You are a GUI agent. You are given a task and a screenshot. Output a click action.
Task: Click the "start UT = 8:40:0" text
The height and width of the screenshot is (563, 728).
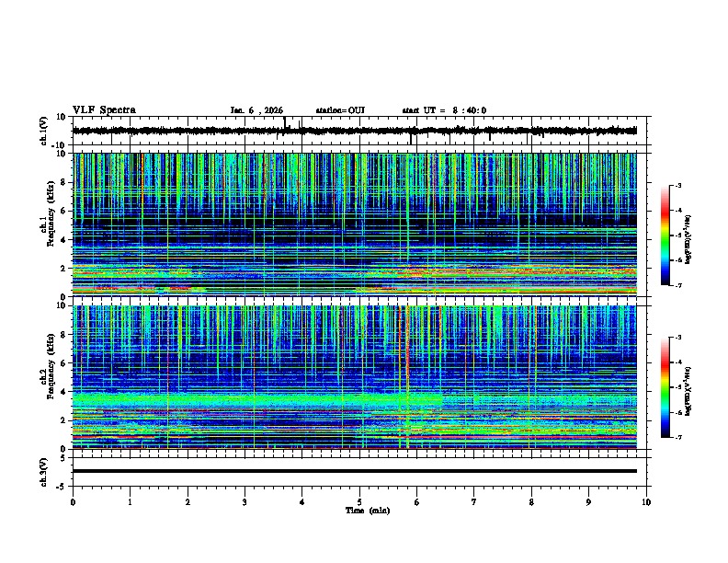[444, 110]
